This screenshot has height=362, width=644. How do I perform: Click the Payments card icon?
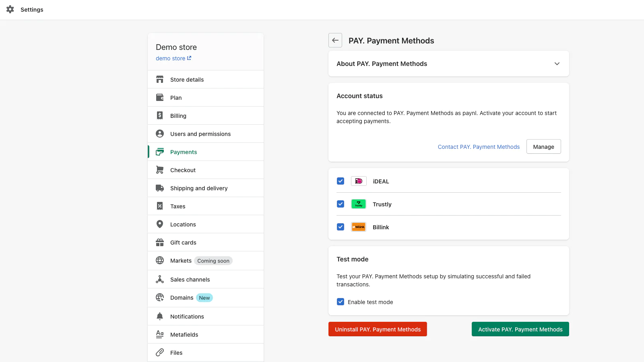[x=160, y=152]
